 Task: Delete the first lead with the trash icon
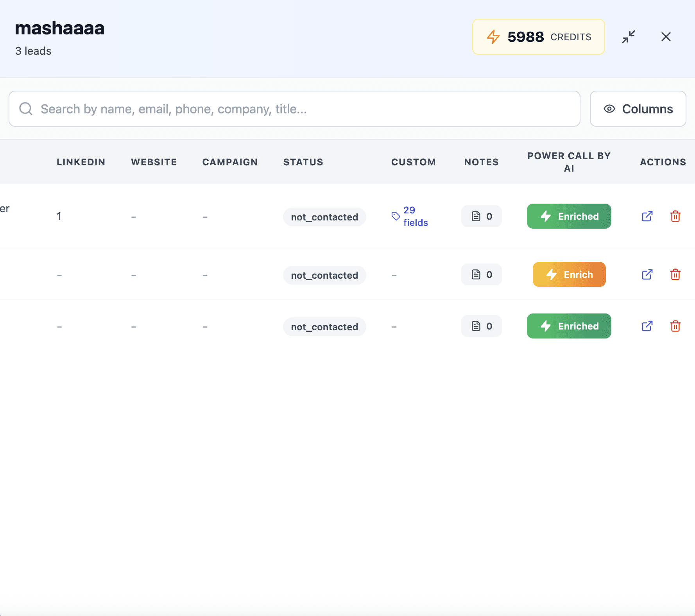click(x=675, y=216)
